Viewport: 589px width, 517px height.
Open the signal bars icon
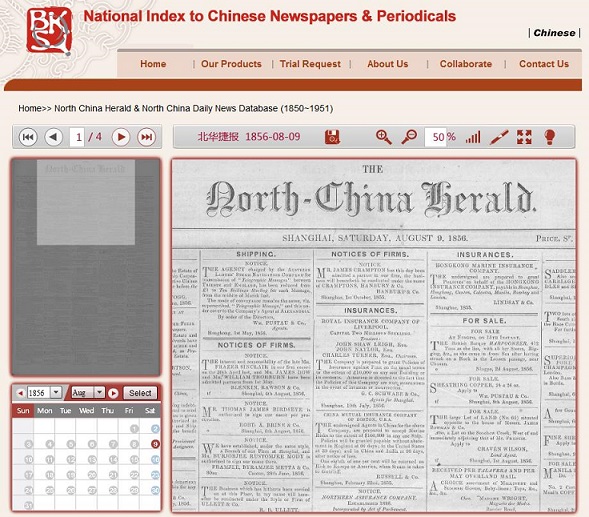(473, 137)
